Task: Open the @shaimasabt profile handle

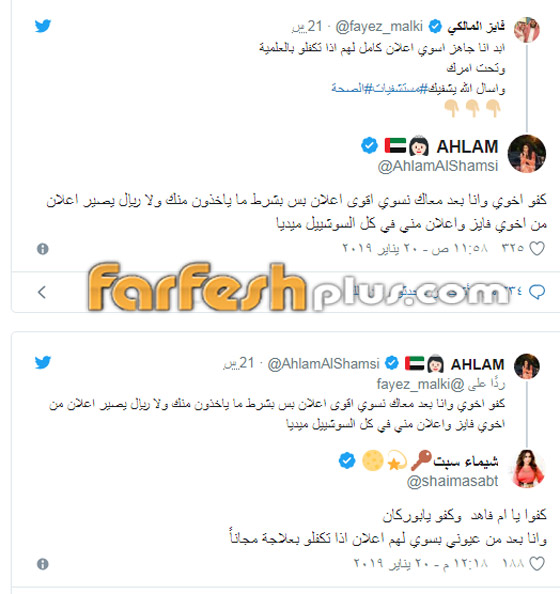Action: coord(452,481)
